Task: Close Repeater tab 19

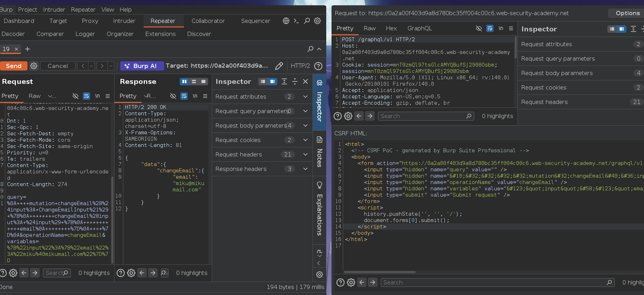Action: [x=16, y=49]
